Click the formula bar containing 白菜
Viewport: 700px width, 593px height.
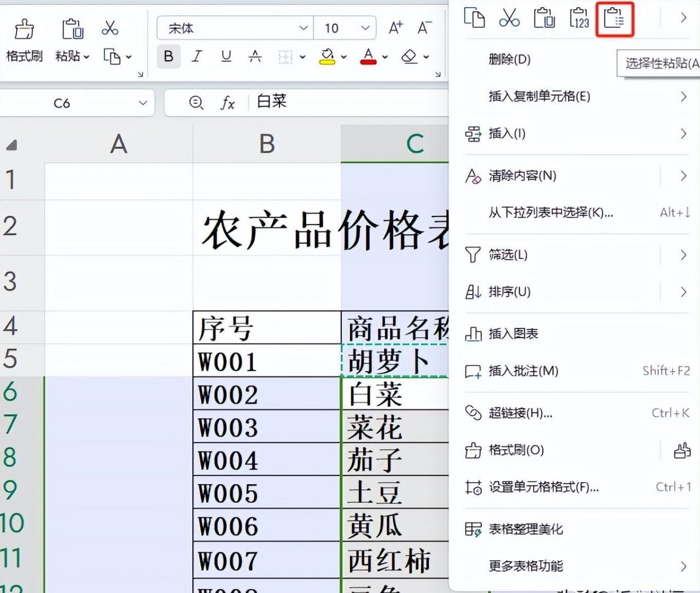(350, 102)
